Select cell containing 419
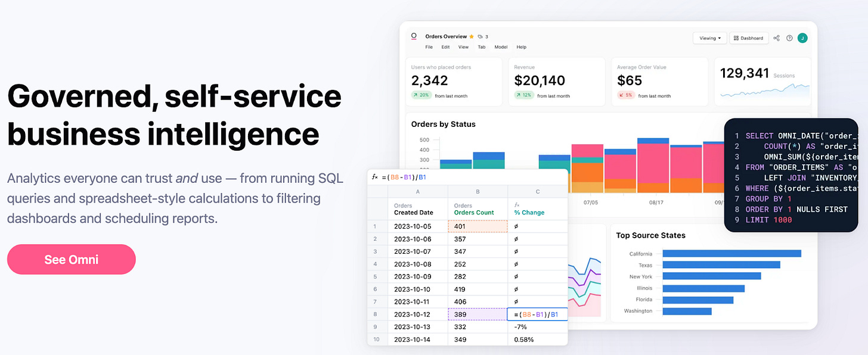Screen dimensions: 868x355 (478, 289)
